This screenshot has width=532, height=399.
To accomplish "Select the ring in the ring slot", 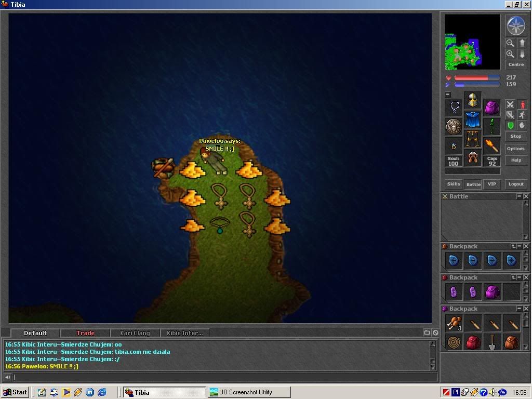I will 454,146.
